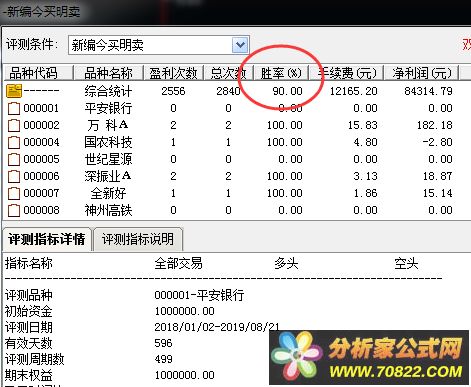Switch to the 评测指标说明 tab
This screenshot has height=387, width=471.
(138, 239)
